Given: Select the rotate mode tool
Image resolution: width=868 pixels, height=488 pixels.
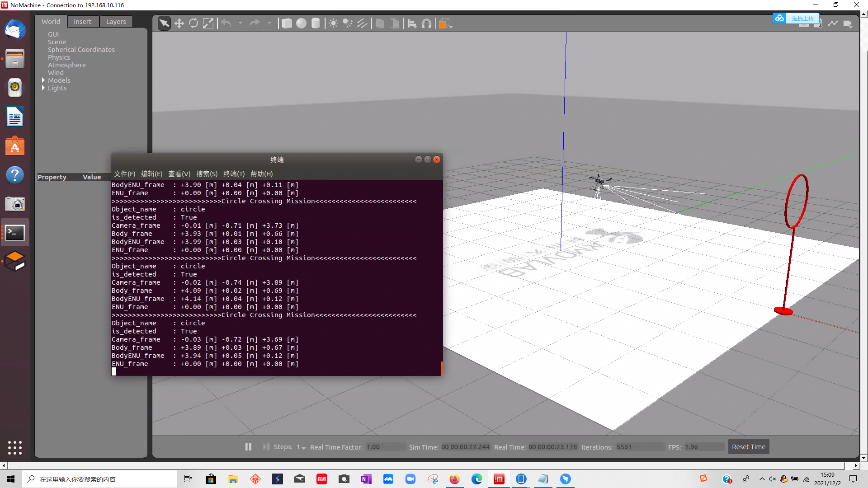Looking at the screenshot, I should tap(193, 23).
